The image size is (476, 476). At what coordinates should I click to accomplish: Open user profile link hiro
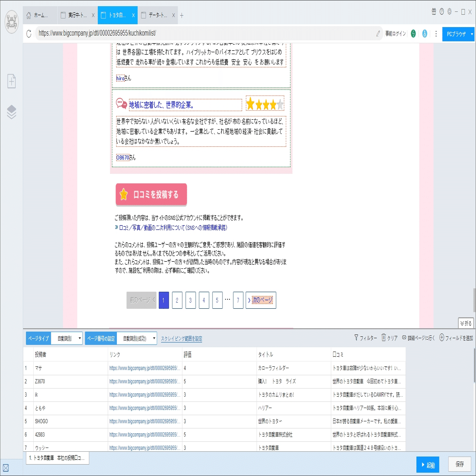click(120, 78)
